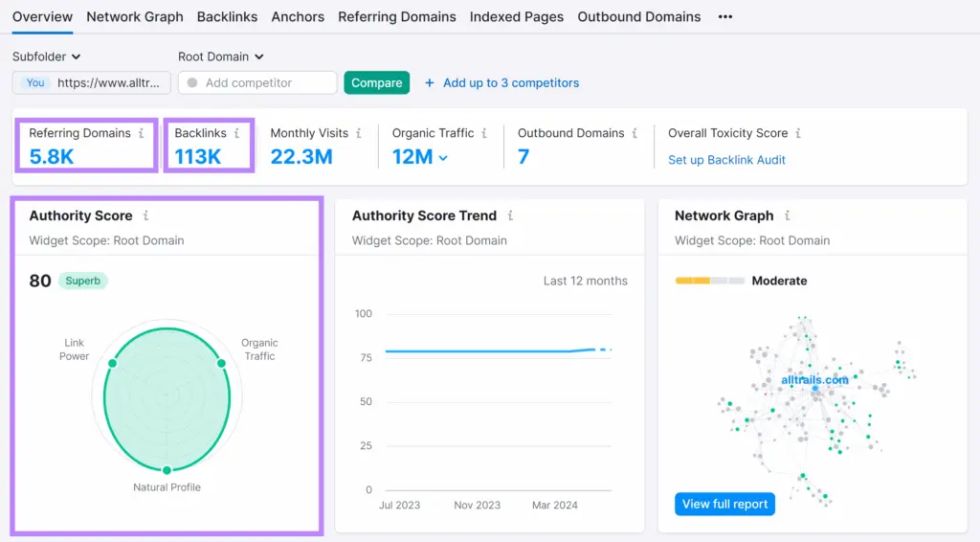Switch to the Backlinks tab
The height and width of the screenshot is (542, 980).
[227, 17]
